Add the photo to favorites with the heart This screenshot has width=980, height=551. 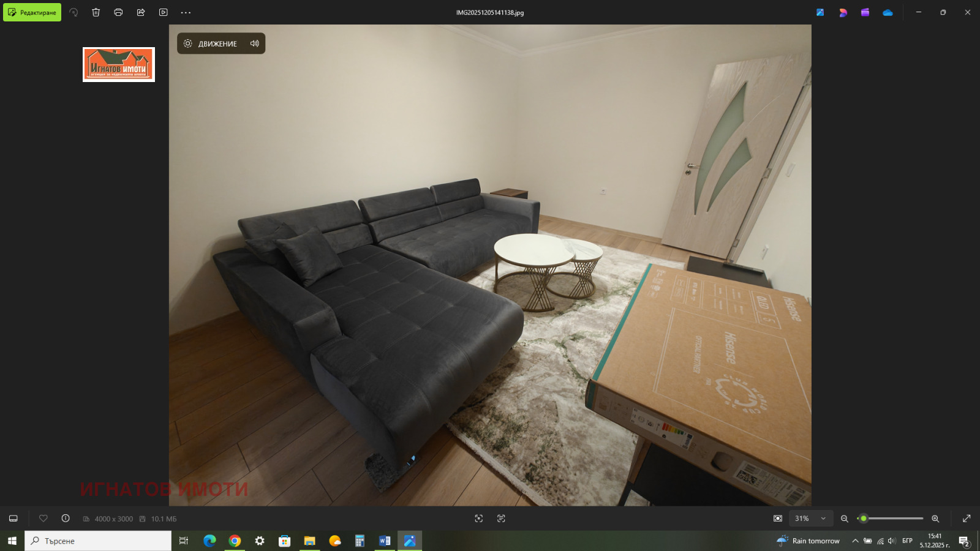point(43,519)
